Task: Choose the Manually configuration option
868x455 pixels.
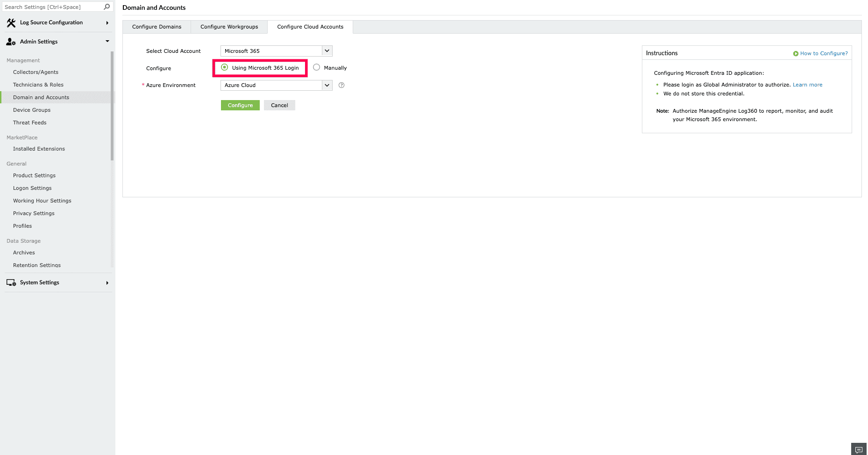Action: 317,67
